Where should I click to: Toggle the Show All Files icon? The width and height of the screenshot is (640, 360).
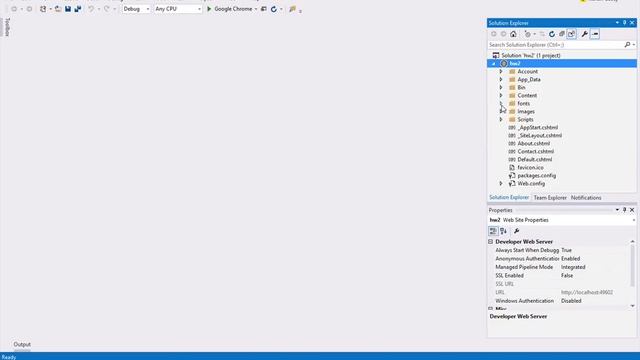tap(571, 34)
